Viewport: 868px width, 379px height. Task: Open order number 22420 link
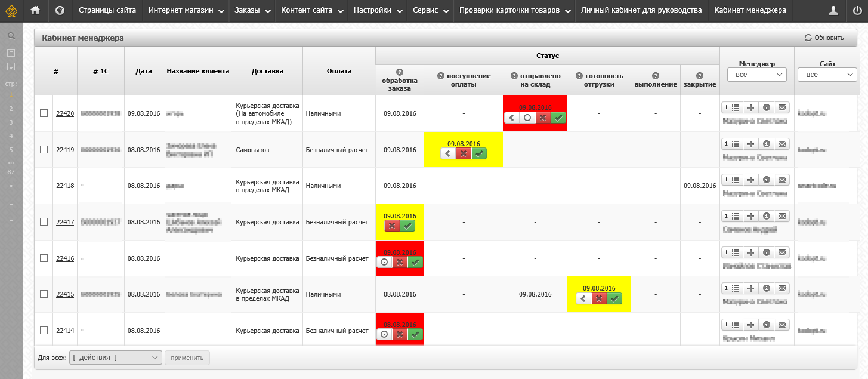pyautogui.click(x=65, y=113)
